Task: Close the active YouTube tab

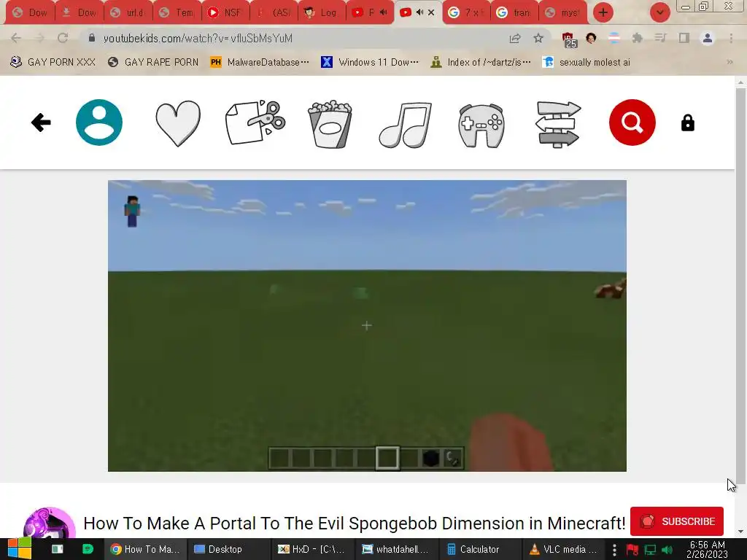Action: tap(431, 12)
